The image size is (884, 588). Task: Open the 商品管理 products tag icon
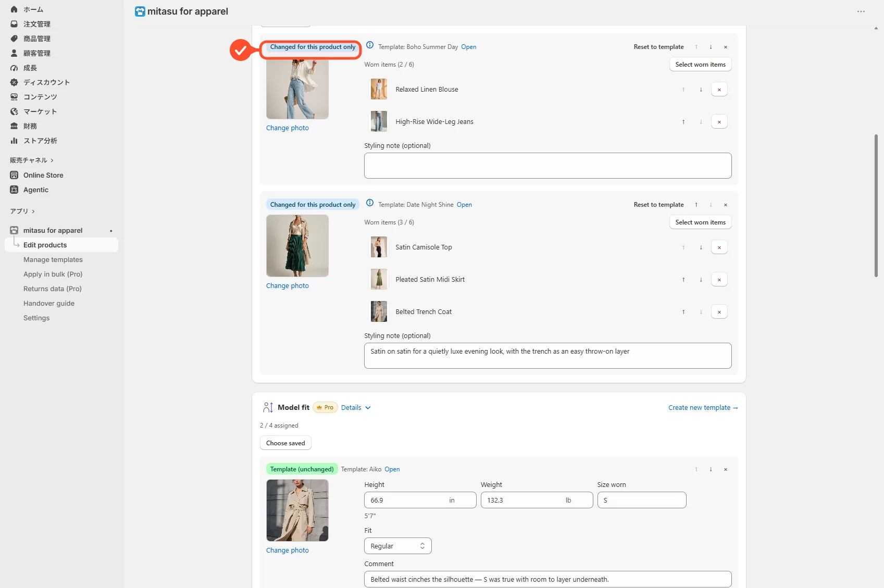[14, 39]
